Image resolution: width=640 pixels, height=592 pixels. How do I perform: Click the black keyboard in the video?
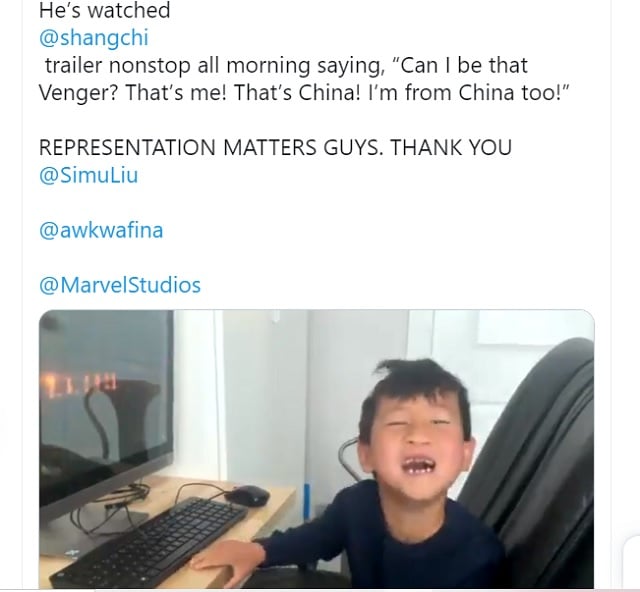151,543
